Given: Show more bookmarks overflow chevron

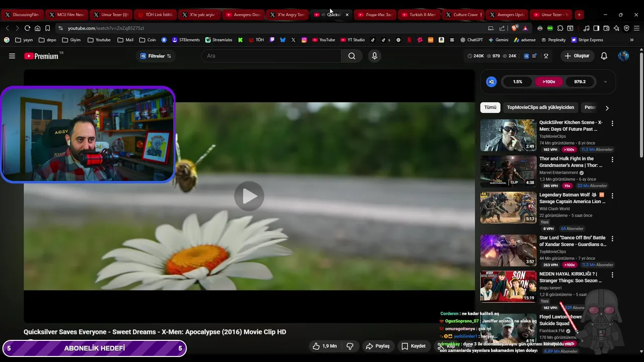Looking at the screenshot, I should [631, 40].
